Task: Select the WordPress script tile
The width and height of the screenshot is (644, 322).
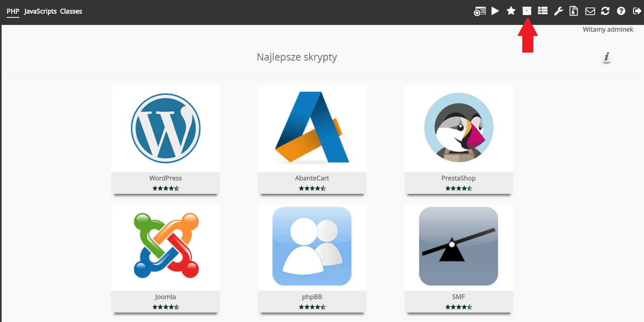Action: tap(165, 129)
